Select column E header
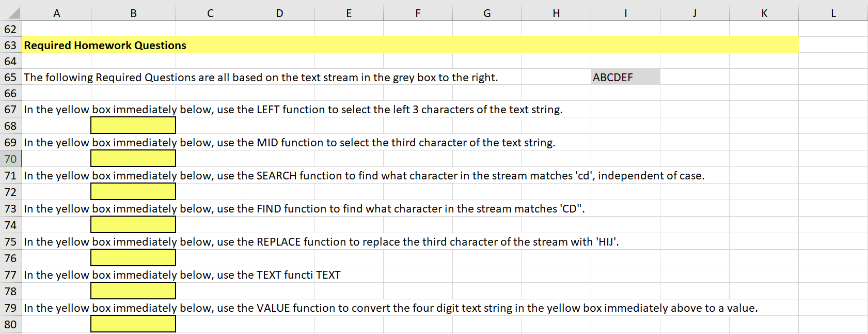 coord(349,13)
